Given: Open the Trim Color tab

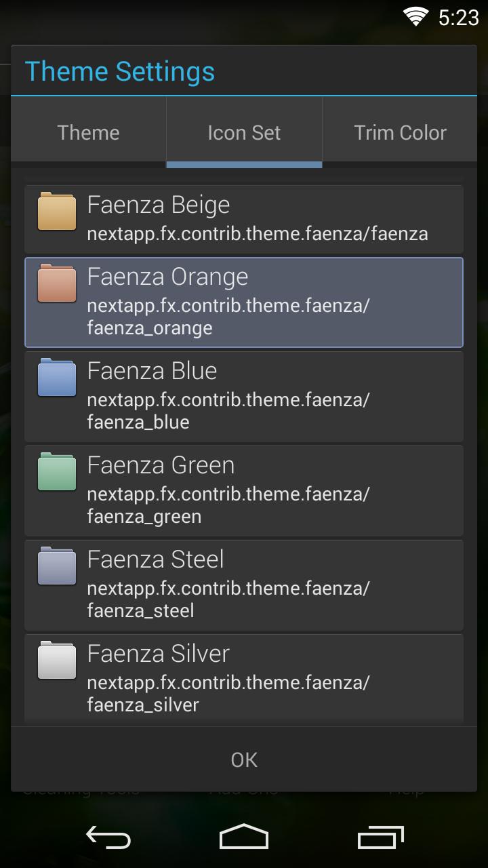Looking at the screenshot, I should point(399,132).
